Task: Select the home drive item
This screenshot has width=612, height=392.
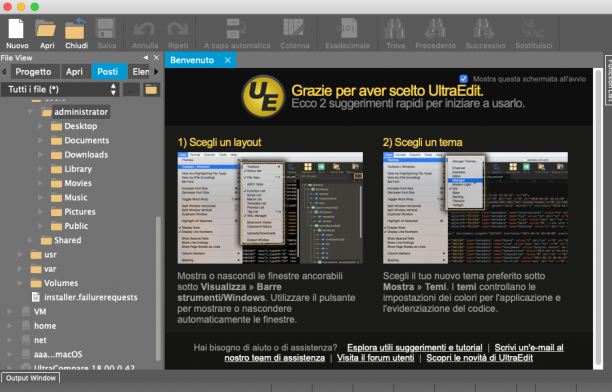Action: pyautogui.click(x=39, y=326)
